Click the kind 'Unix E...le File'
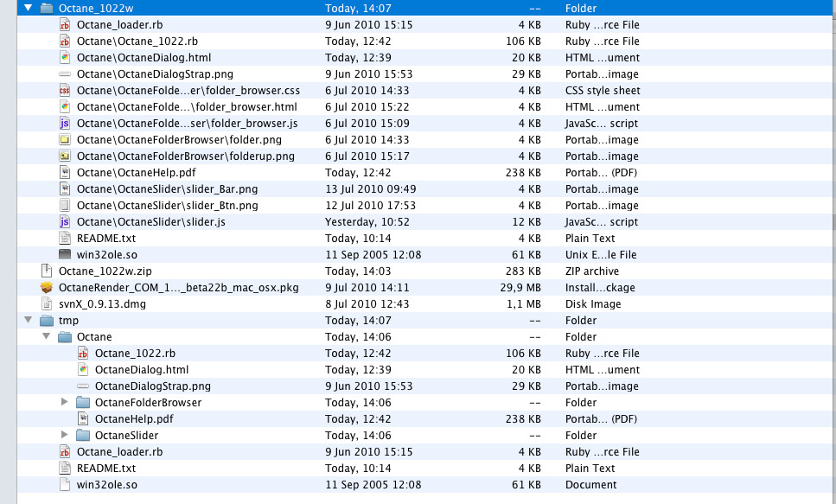Screen dimensions: 836x504 tap(601, 254)
